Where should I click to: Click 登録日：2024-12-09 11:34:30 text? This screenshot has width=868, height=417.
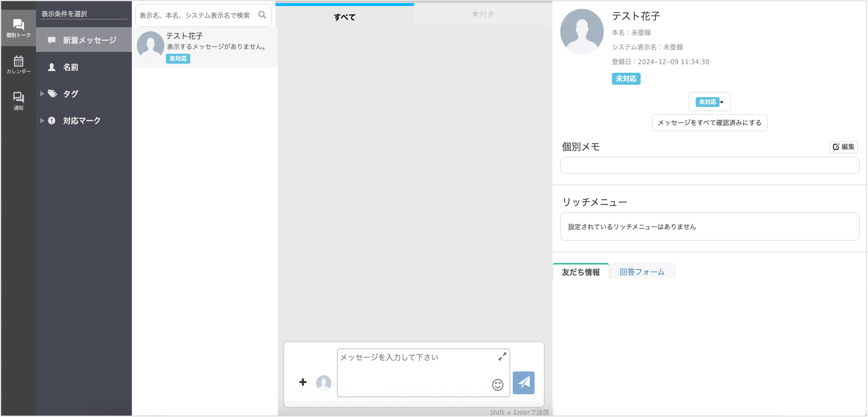pyautogui.click(x=660, y=62)
